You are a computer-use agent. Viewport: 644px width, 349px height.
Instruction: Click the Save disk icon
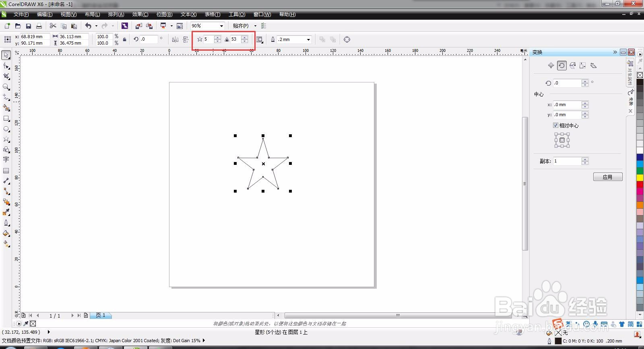click(x=29, y=26)
